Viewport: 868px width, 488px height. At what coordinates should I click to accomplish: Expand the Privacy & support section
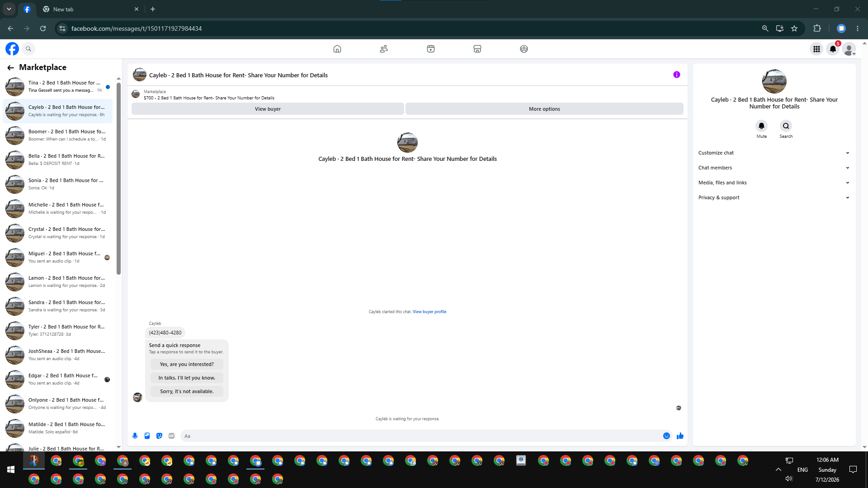[x=774, y=197]
